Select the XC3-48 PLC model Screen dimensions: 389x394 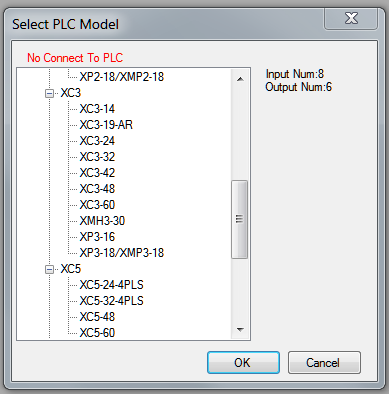(97, 189)
